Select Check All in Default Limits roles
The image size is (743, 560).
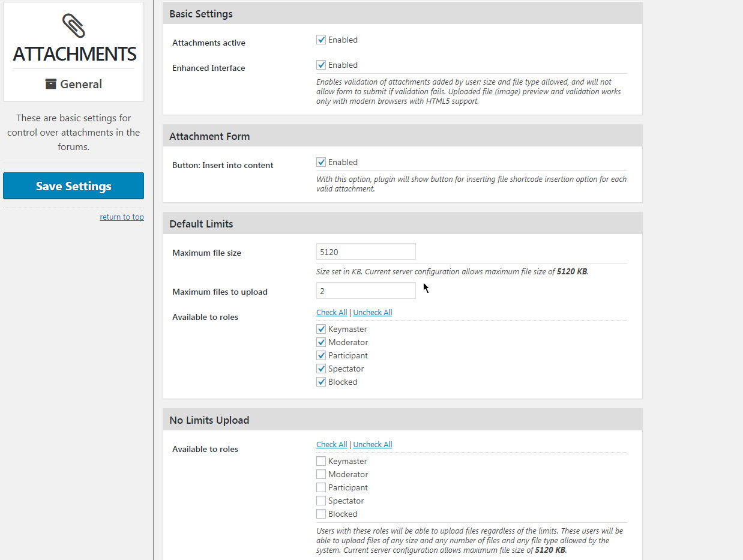[x=331, y=312]
